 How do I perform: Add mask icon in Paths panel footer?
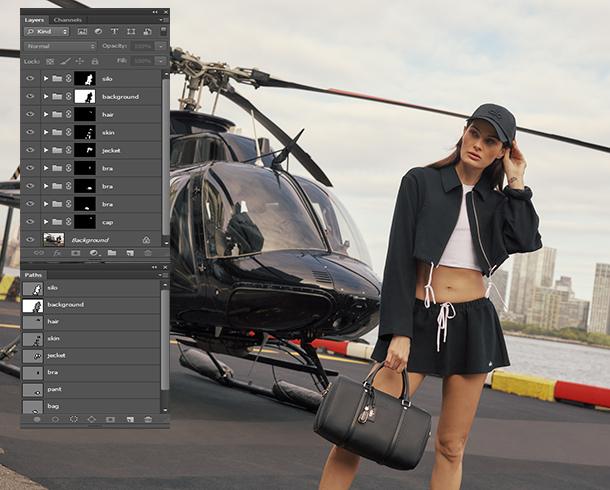[x=110, y=419]
